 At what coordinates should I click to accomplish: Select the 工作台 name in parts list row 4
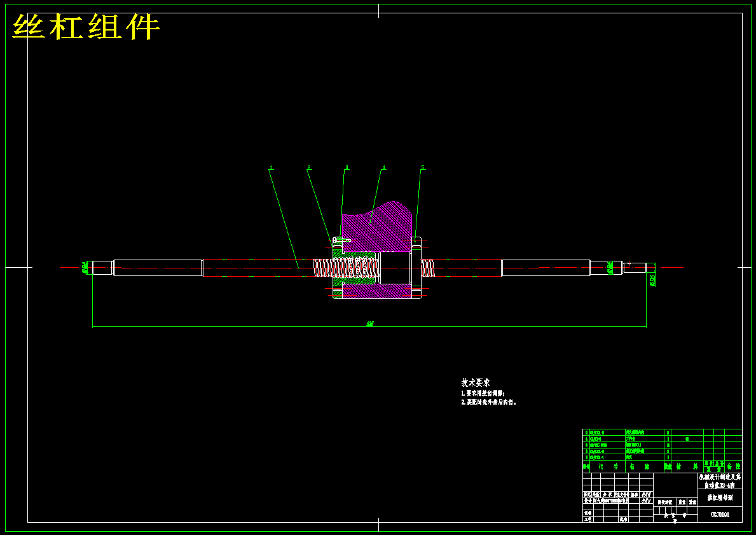631,439
